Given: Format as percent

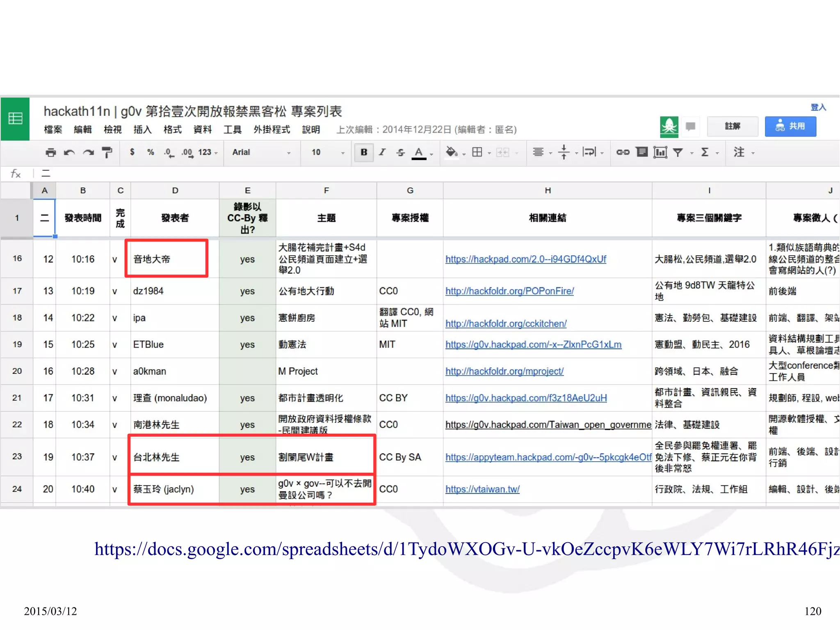Looking at the screenshot, I should click(x=151, y=152).
